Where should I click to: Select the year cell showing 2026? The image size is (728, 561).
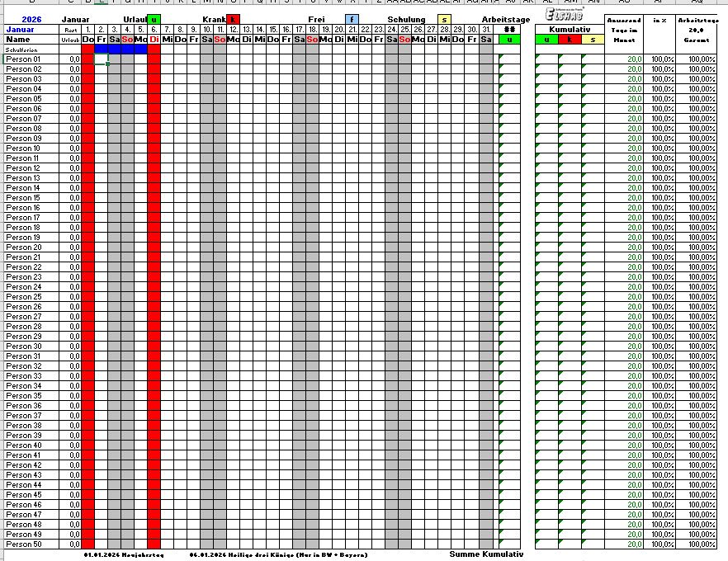click(31, 19)
